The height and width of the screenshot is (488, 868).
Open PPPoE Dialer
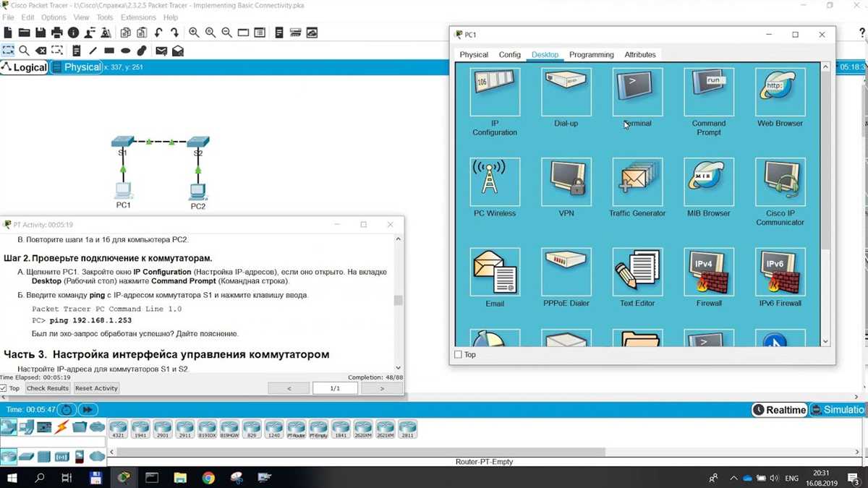pyautogui.click(x=566, y=272)
